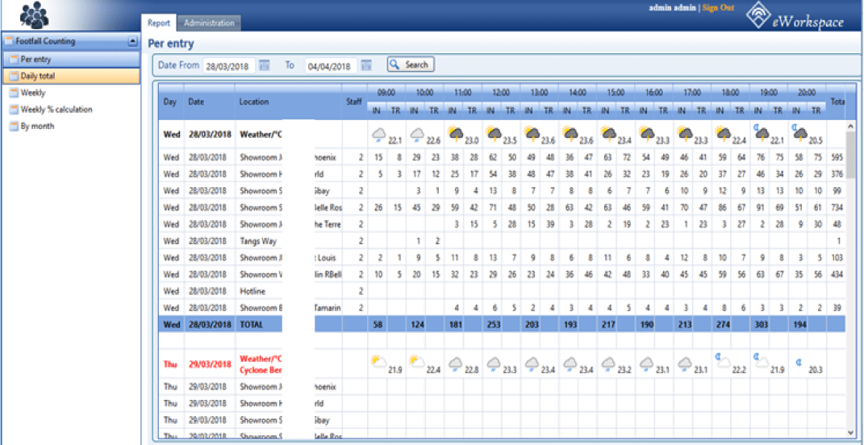Click Thu 10:00 weather icon 22.4
Image resolution: width=868 pixels, height=445 pixels.
click(x=417, y=363)
